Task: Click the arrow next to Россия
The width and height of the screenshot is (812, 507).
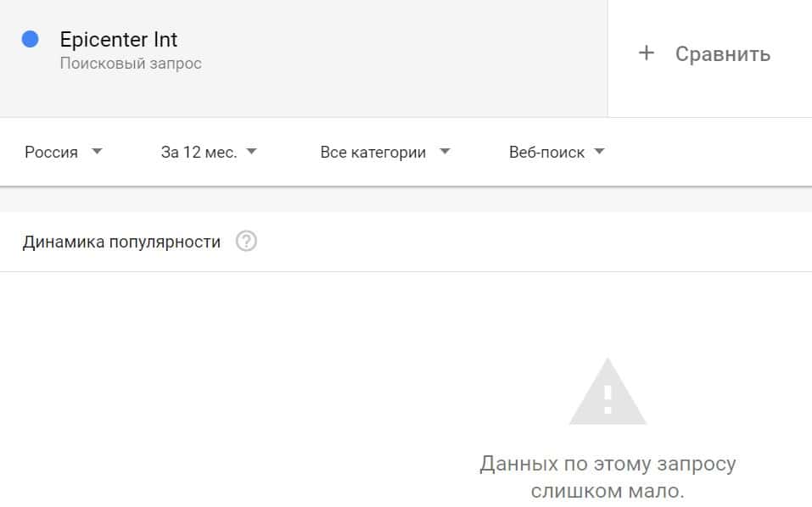Action: coord(97,152)
